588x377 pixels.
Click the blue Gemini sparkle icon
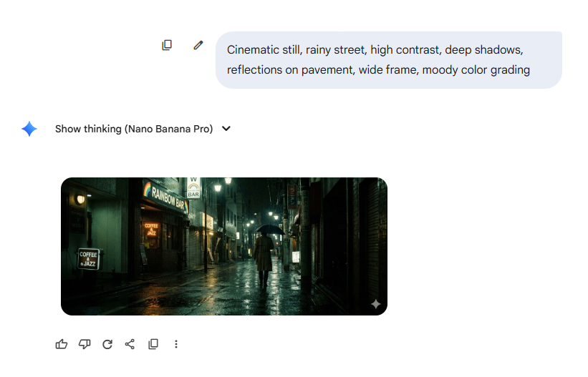29,129
